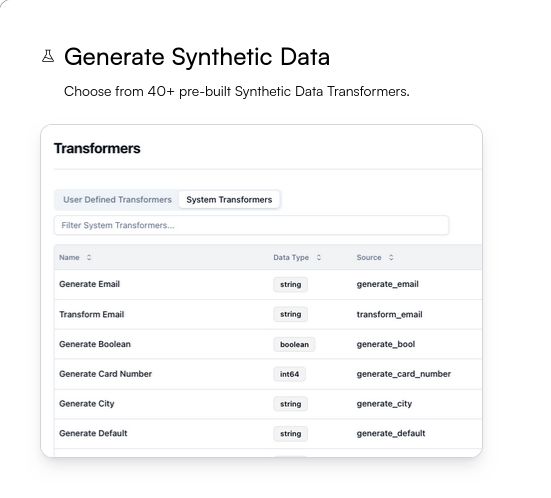Select the System Transformers tab
551x498 pixels.
[229, 200]
